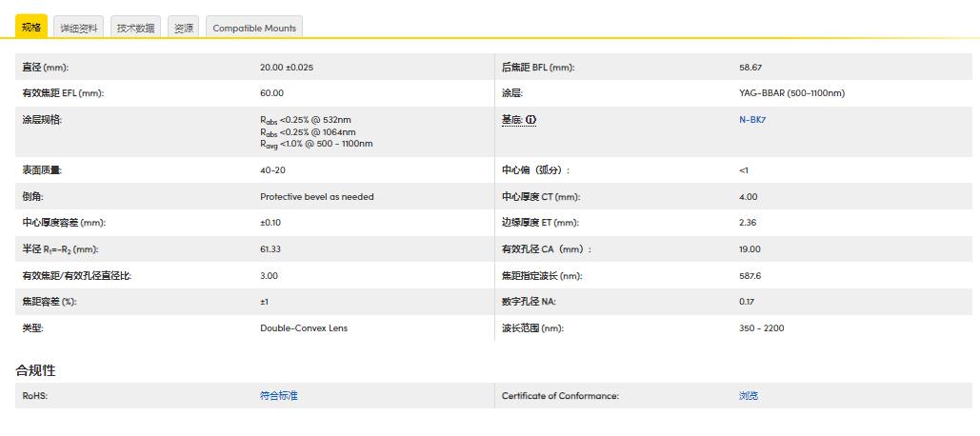This screenshot has width=980, height=436.
Task: Select the 规格 tab
Action: coord(31,28)
